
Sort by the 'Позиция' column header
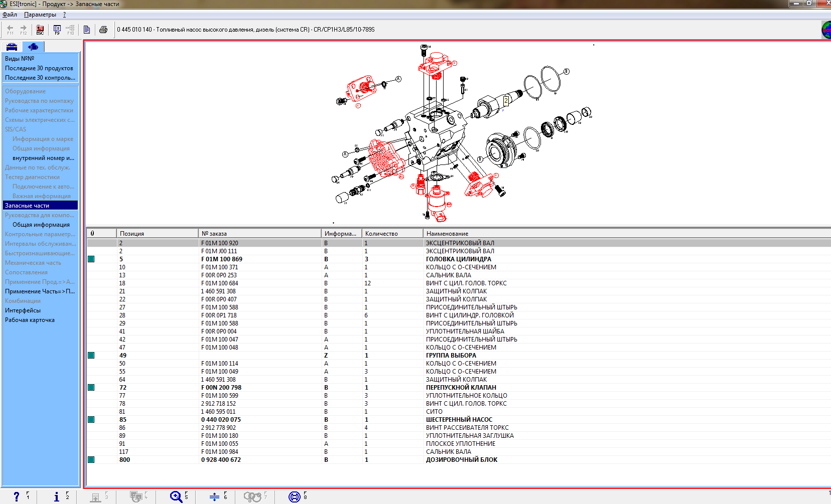132,234
